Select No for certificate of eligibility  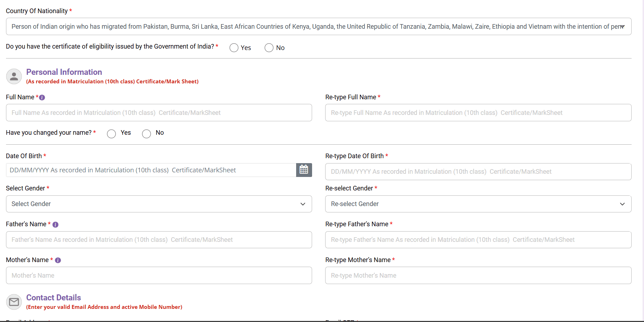[x=269, y=48]
